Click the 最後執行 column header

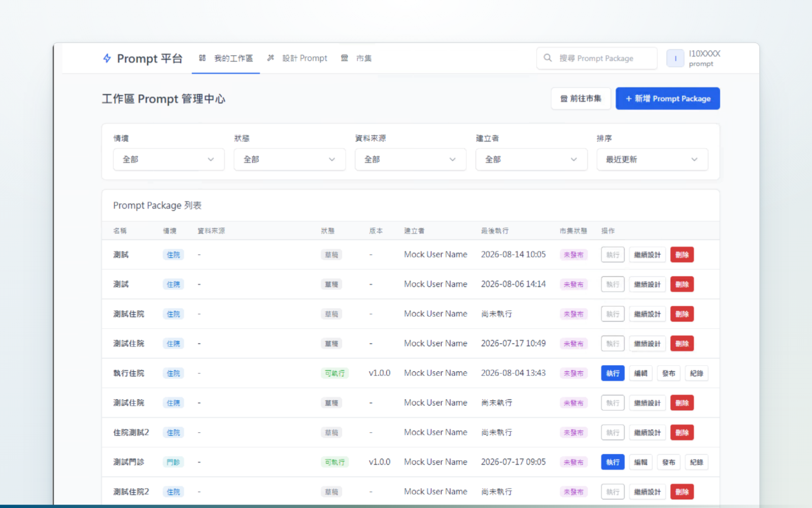tap(495, 231)
